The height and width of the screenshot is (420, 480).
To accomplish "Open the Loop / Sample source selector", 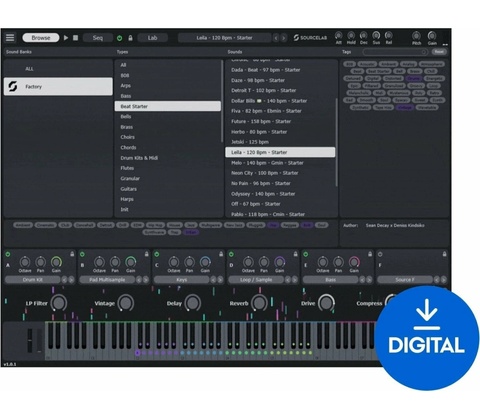I will click(256, 280).
